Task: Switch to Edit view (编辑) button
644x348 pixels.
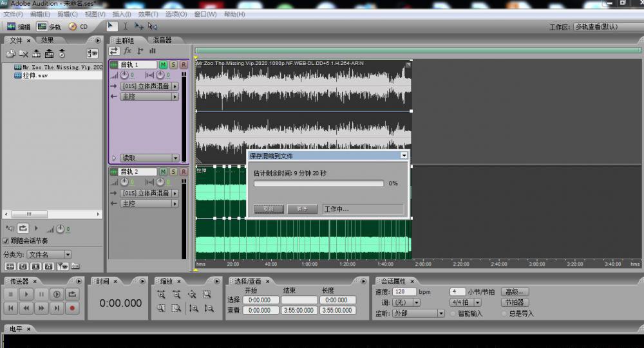Action: pyautogui.click(x=19, y=26)
